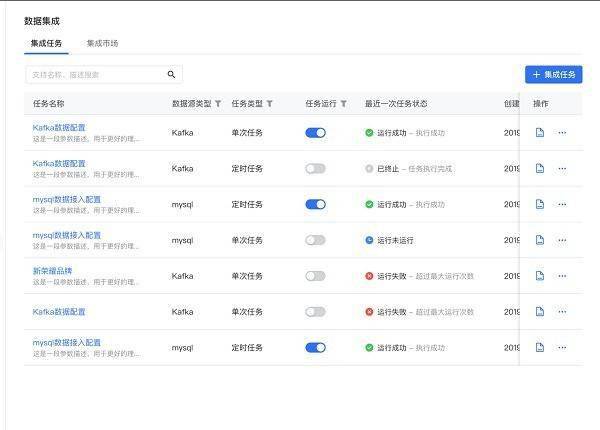Click document icon in second row
The width and height of the screenshot is (600, 430).
540,168
